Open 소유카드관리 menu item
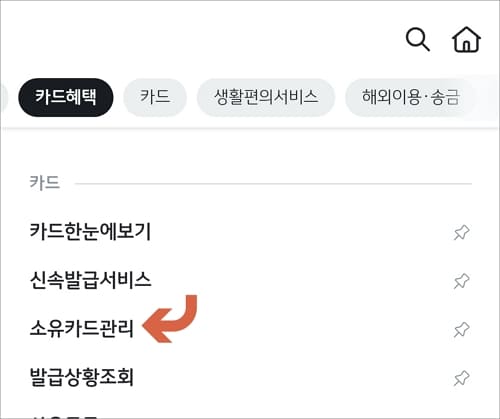 [82, 329]
